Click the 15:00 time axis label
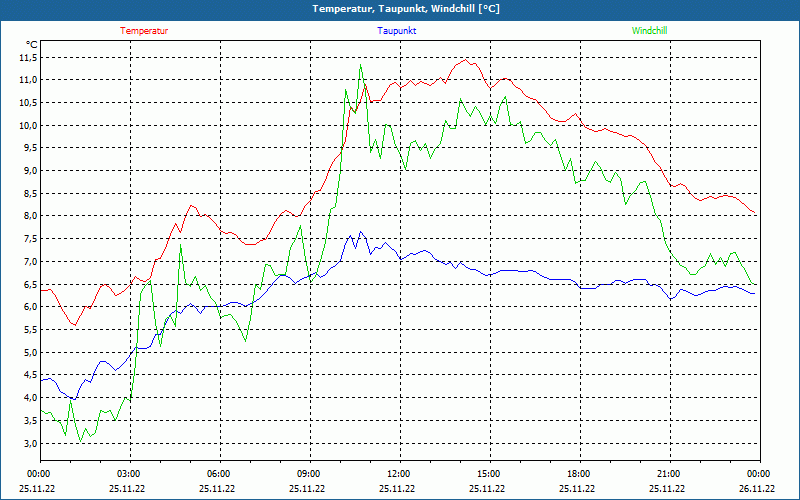 coord(490,474)
